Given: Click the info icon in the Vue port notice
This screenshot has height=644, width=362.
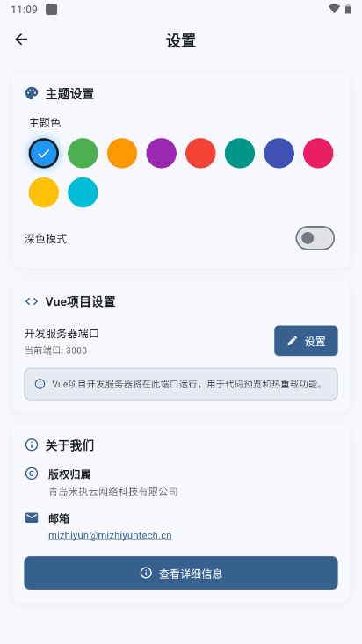Looking at the screenshot, I should pos(40,384).
